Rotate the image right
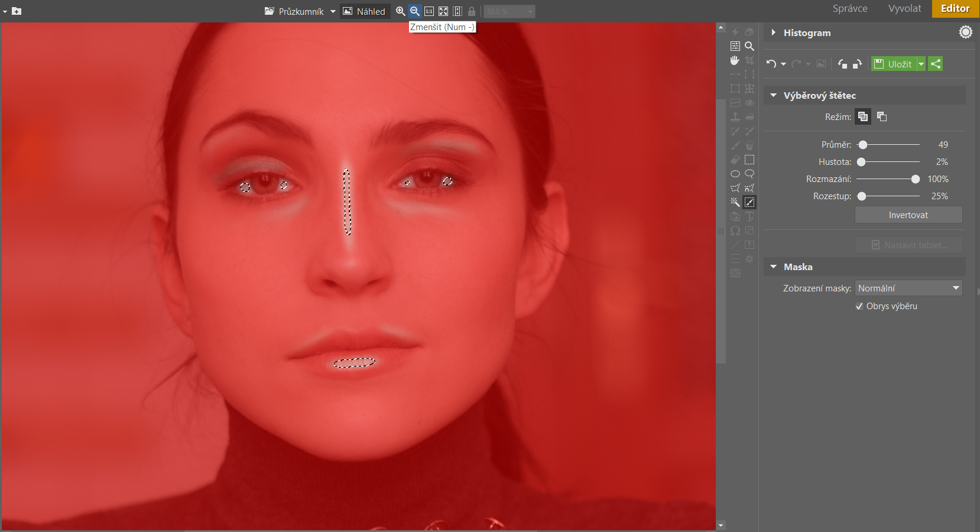This screenshot has width=980, height=532. 857,64
